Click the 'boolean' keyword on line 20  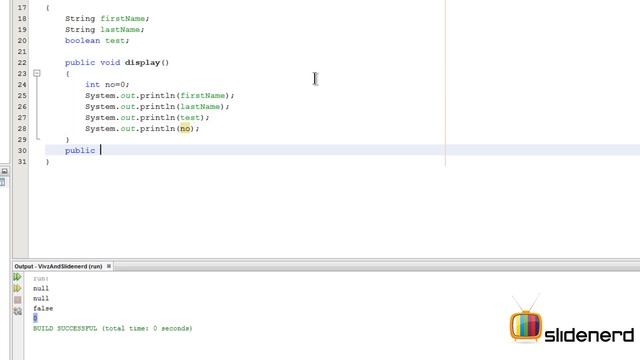coord(82,41)
